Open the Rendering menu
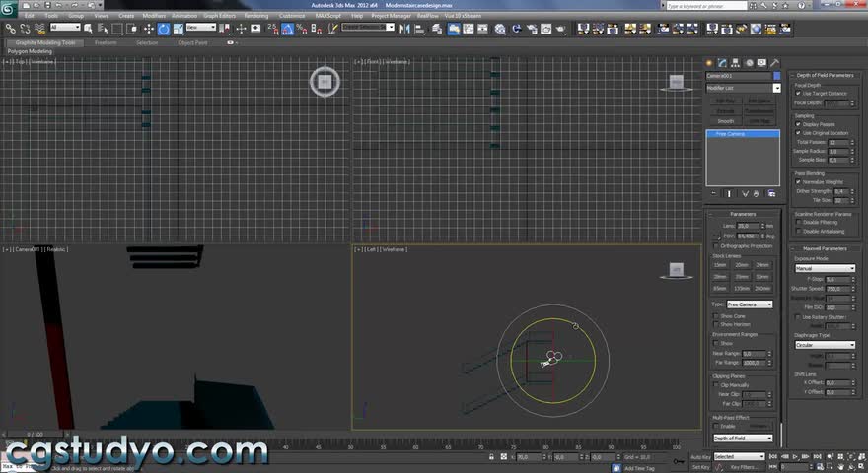This screenshot has height=473, width=868. 255,16
